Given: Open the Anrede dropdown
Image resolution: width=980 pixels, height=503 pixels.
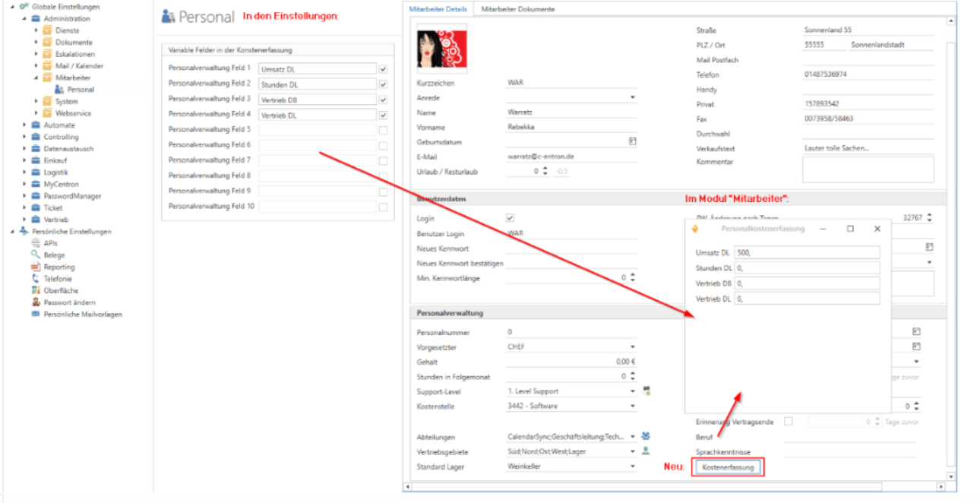Looking at the screenshot, I should (632, 98).
